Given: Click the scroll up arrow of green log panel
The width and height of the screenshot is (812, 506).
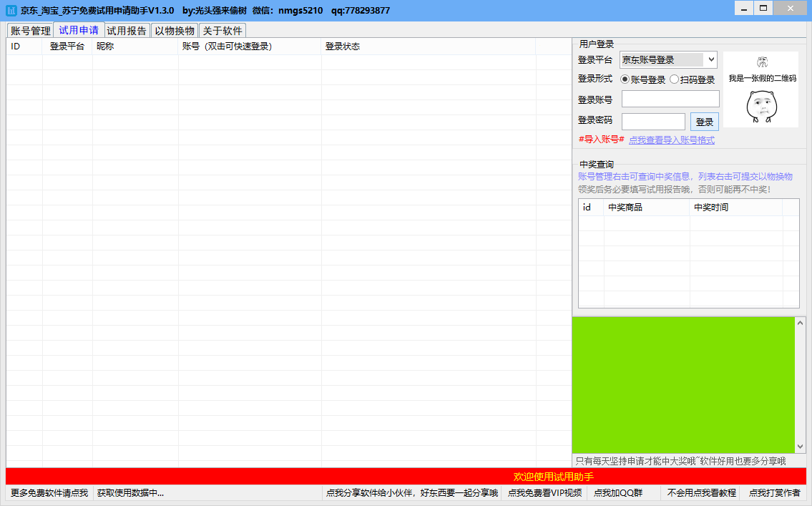Looking at the screenshot, I should pos(800,323).
